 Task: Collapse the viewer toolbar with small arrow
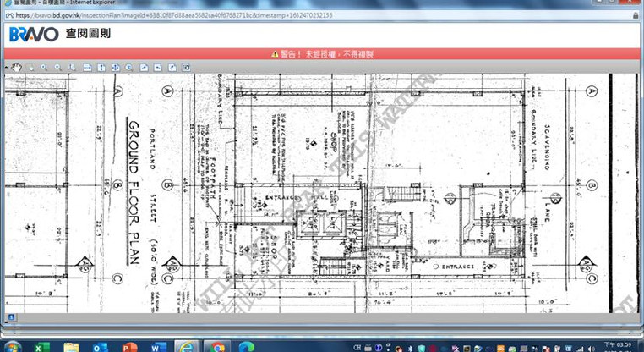click(6, 67)
